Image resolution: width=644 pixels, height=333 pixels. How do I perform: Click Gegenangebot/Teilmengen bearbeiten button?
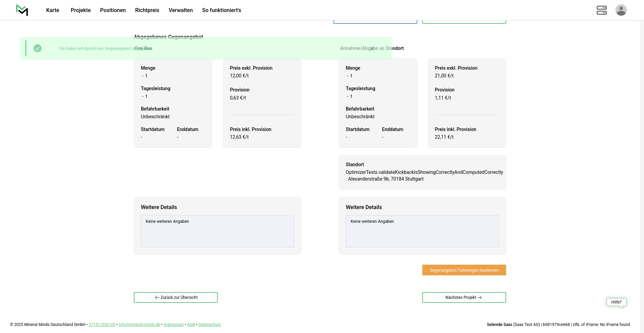click(464, 270)
